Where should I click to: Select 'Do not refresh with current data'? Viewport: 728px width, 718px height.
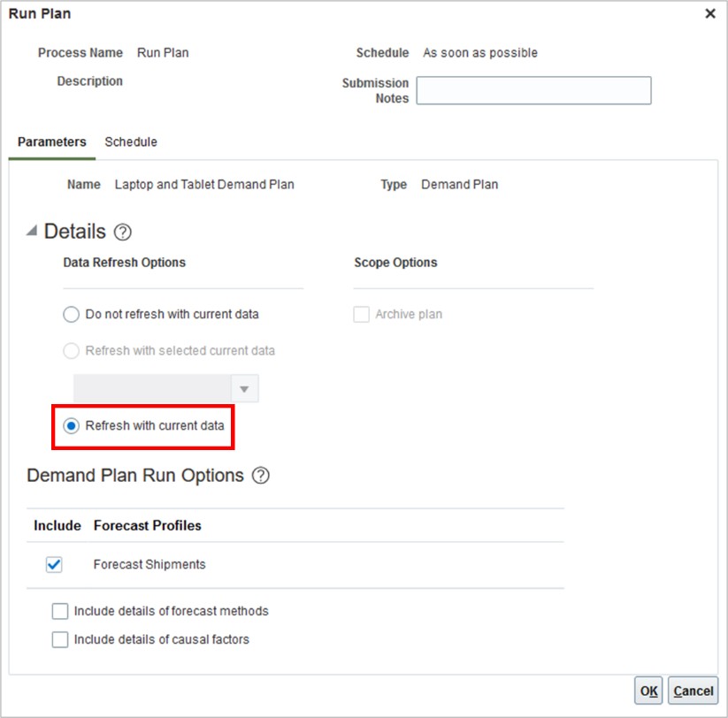point(71,314)
